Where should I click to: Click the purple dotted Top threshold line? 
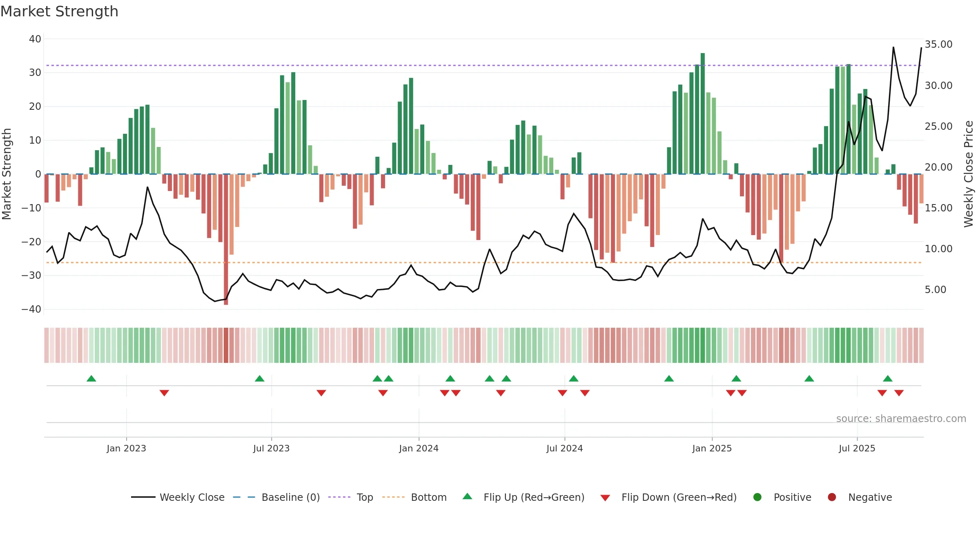[x=484, y=65]
